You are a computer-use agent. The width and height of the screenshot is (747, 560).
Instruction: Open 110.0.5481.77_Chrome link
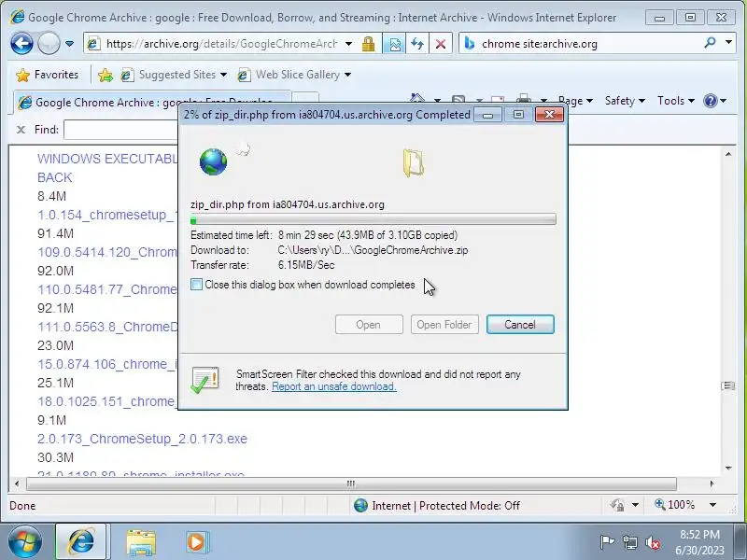[x=107, y=289]
